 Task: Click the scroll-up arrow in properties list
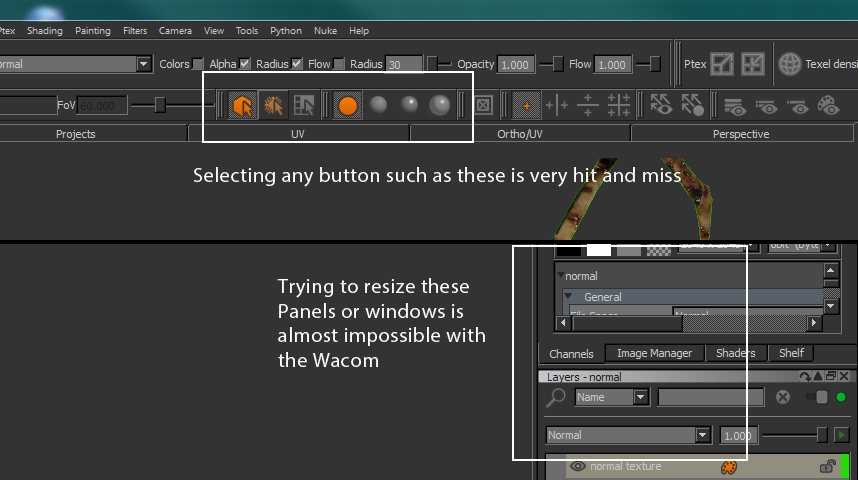click(831, 270)
